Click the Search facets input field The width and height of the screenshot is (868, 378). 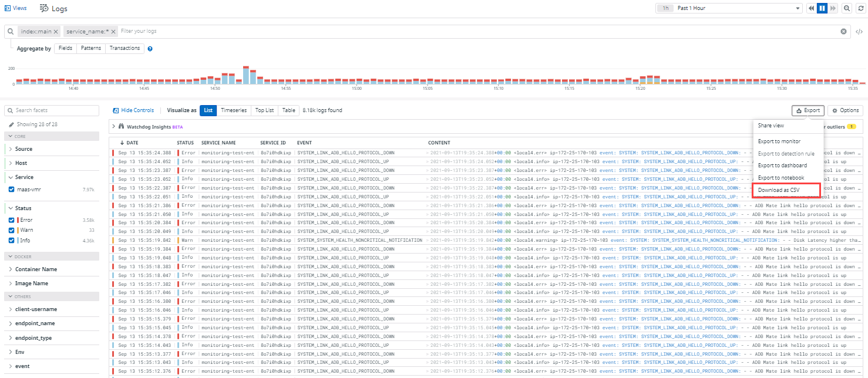coord(53,110)
